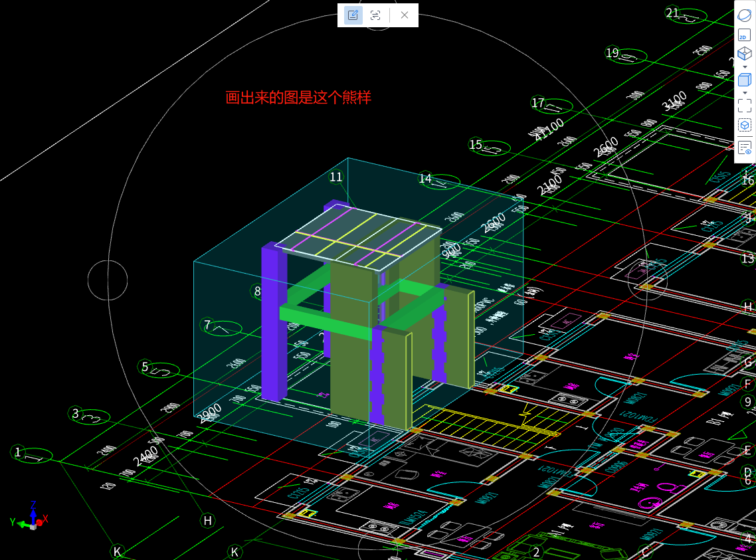
Task: Open the dropdown arrow below the view cube
Action: 745,67
